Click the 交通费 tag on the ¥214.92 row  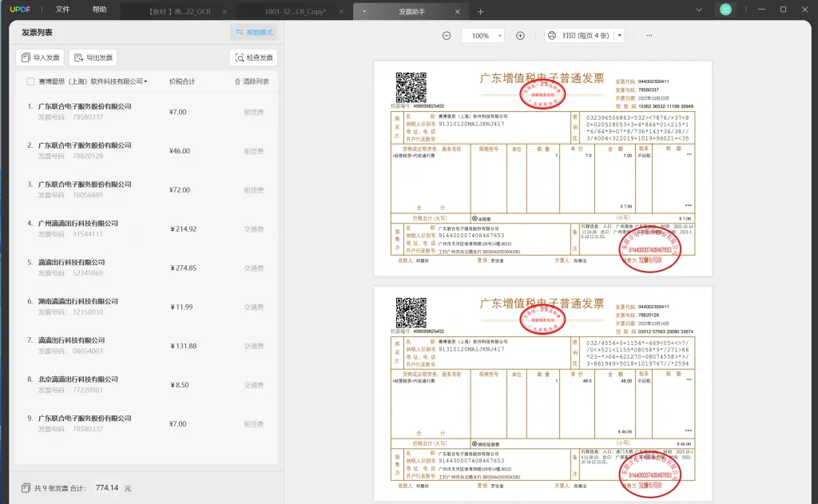click(x=253, y=229)
